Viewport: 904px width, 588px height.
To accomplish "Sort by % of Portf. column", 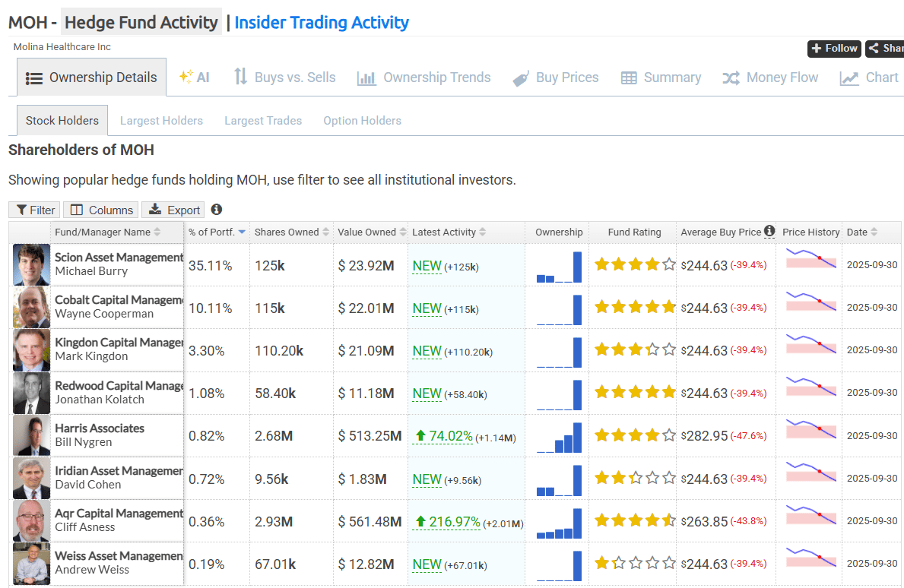I will click(217, 232).
